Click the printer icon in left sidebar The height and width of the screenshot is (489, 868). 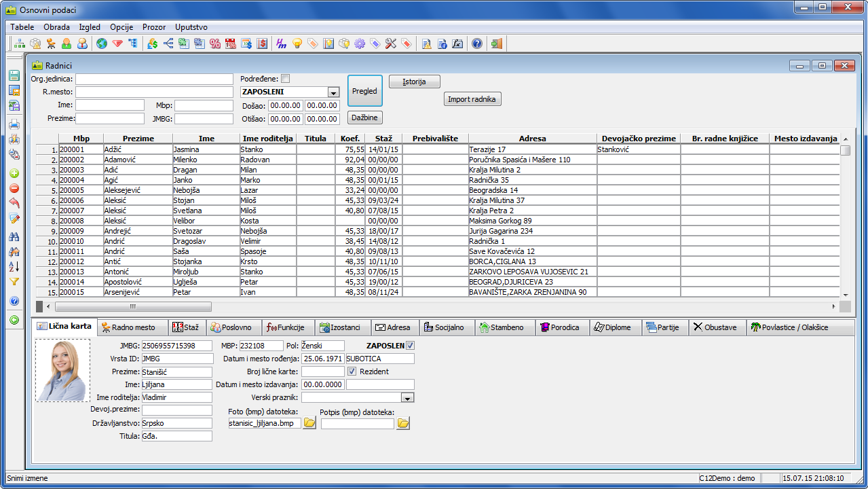click(x=14, y=124)
